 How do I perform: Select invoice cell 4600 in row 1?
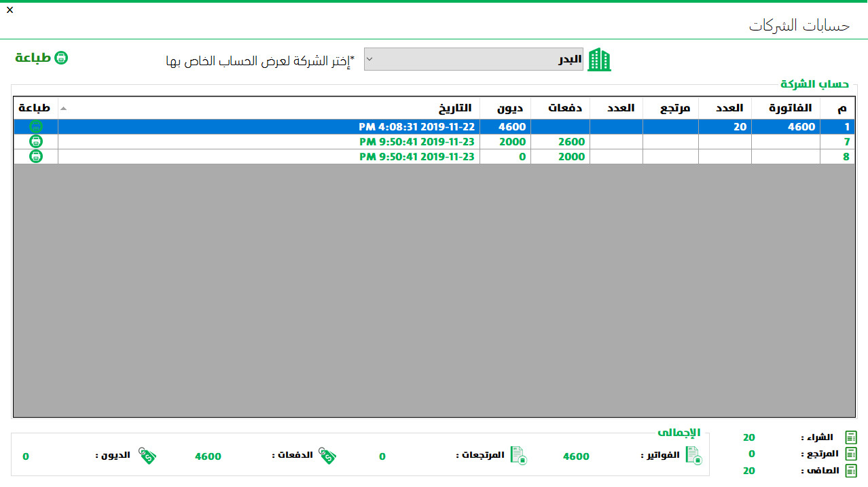786,127
